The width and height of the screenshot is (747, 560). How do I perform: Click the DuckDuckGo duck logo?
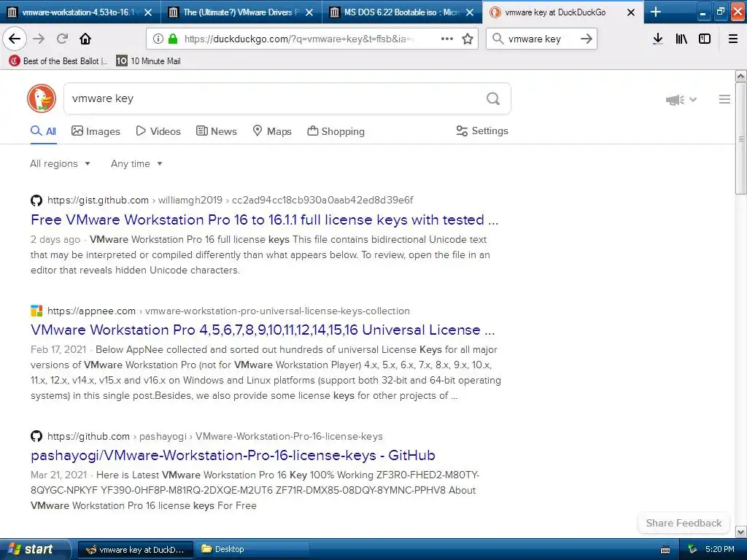[42, 98]
